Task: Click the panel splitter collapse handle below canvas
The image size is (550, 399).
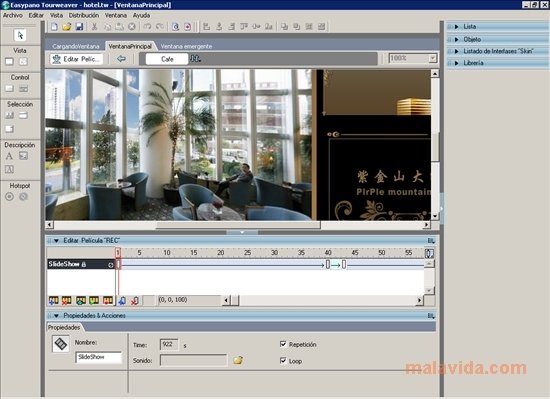Action: [x=242, y=232]
